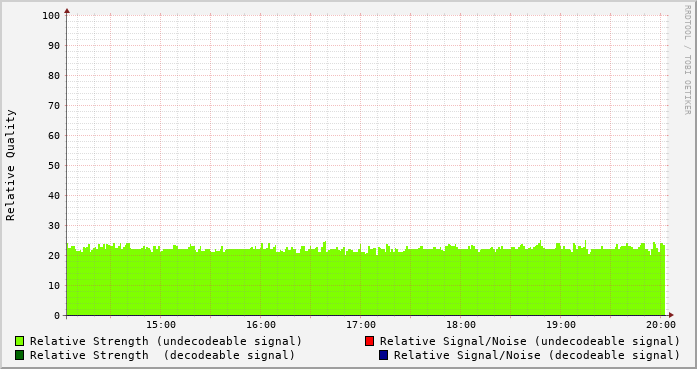
Task: Click the 20:00 time axis label
Action: point(661,325)
